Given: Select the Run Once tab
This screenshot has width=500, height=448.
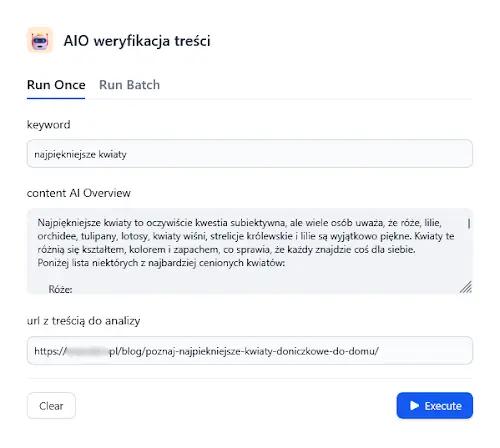Looking at the screenshot, I should 56,85.
